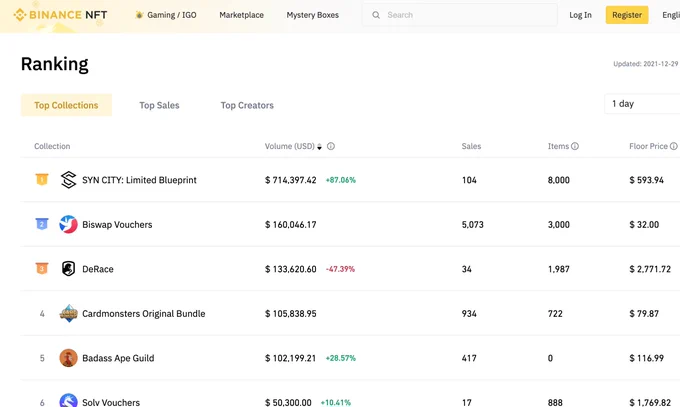Image resolution: width=680 pixels, height=407 pixels.
Task: Click the $ 714,397.42 volume value
Action: tap(291, 180)
